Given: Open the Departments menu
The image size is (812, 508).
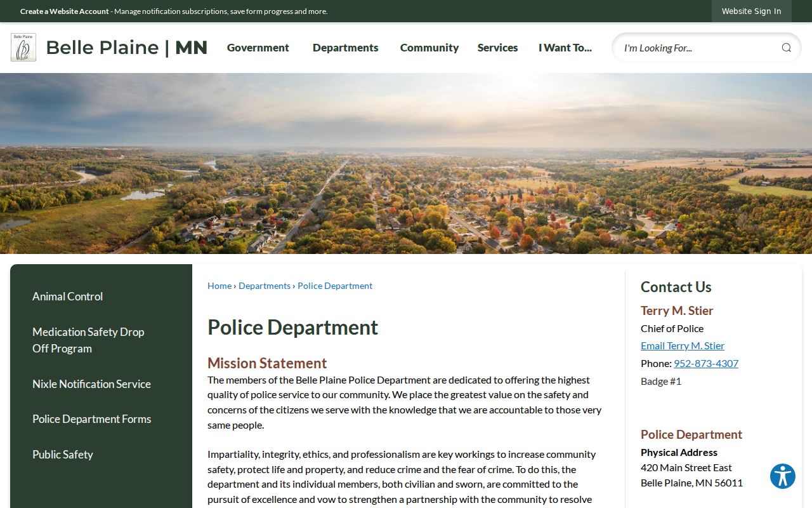Looking at the screenshot, I should [346, 48].
